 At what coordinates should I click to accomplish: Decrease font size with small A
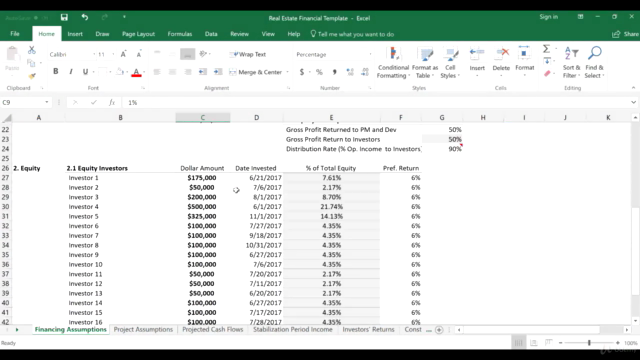(x=139, y=54)
